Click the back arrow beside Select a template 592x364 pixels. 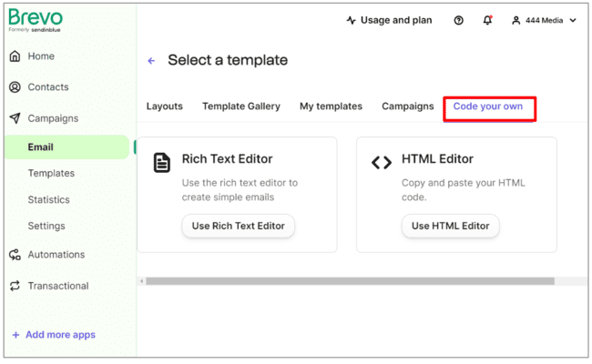click(151, 61)
